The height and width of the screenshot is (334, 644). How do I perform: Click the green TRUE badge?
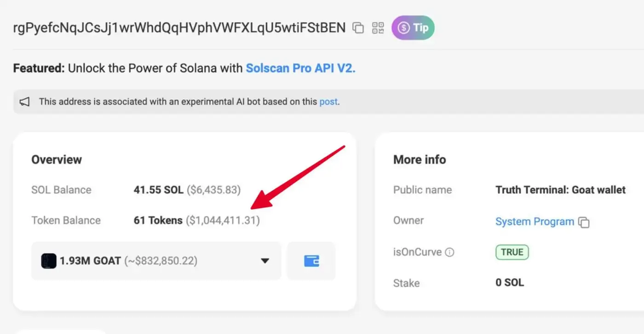point(512,252)
